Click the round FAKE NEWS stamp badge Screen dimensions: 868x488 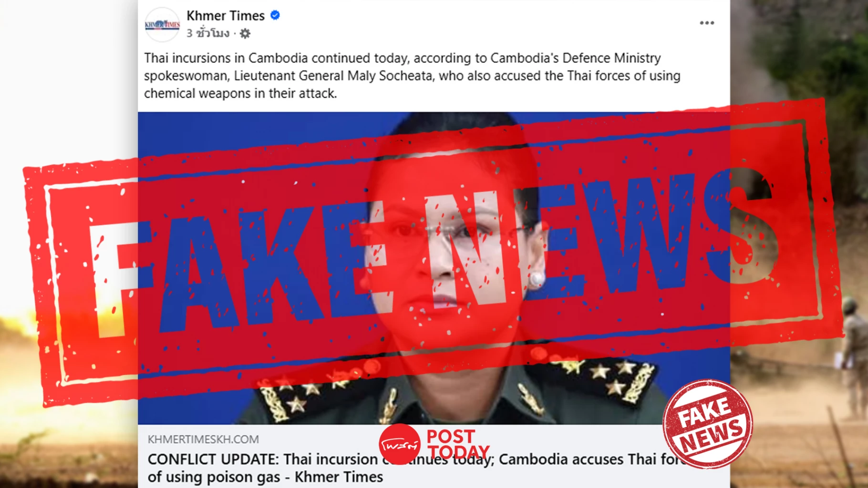click(x=708, y=424)
